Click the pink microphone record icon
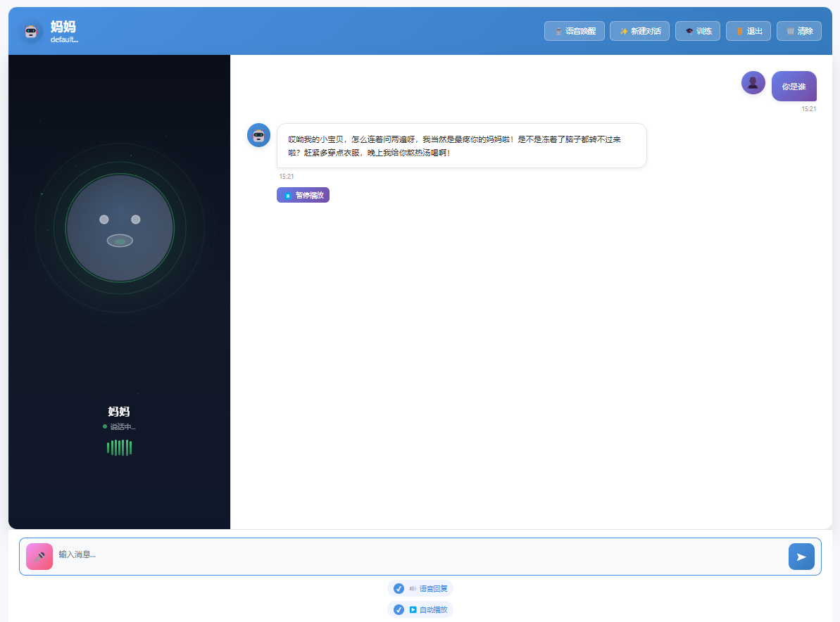840x622 pixels. (x=39, y=556)
